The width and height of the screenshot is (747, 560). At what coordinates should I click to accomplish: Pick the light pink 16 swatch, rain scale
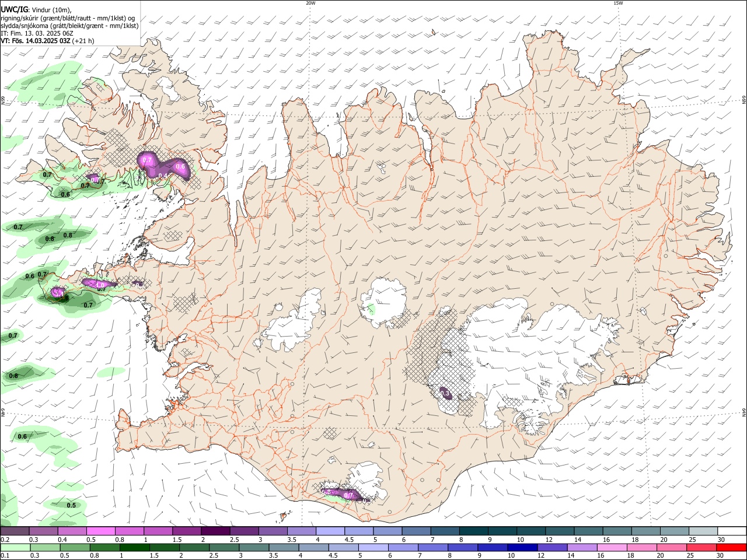[613, 547]
